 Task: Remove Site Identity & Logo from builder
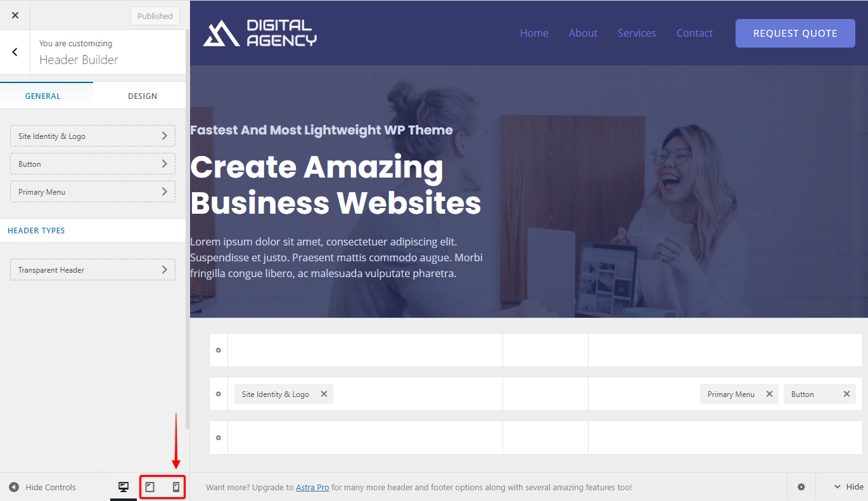coord(324,394)
